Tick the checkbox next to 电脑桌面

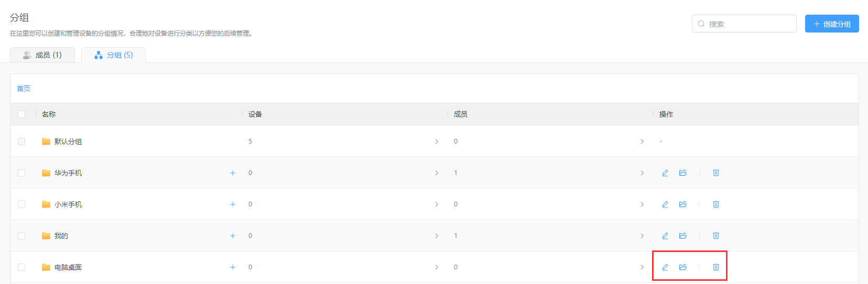point(21,267)
